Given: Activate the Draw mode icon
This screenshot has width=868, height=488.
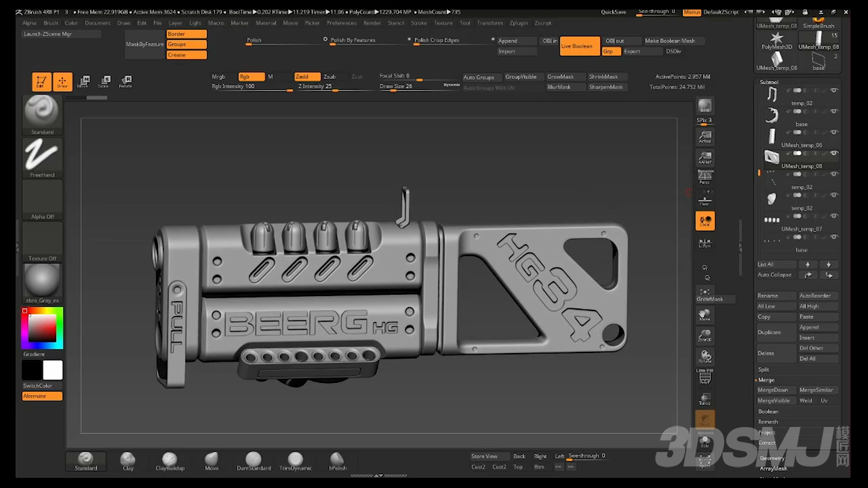Looking at the screenshot, I should [x=62, y=82].
